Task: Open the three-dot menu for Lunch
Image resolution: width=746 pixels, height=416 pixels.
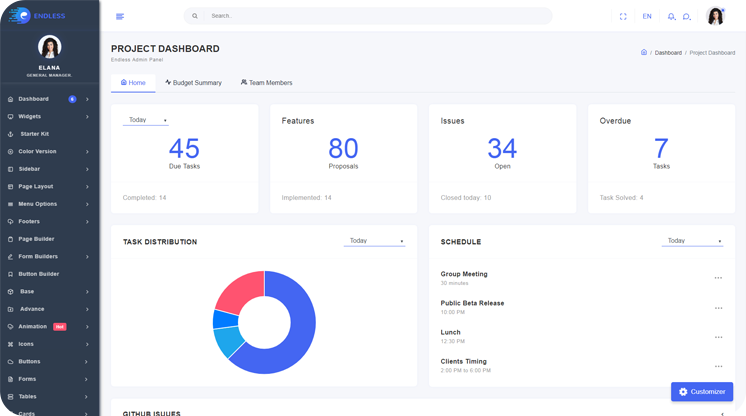Action: [718, 337]
